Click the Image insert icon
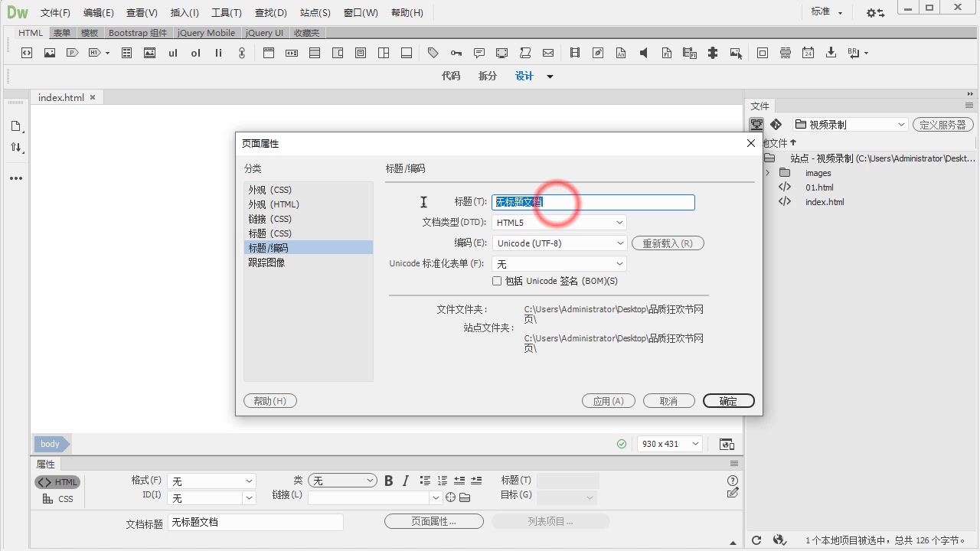Viewport: 980px width, 551px height. pyautogui.click(x=50, y=53)
